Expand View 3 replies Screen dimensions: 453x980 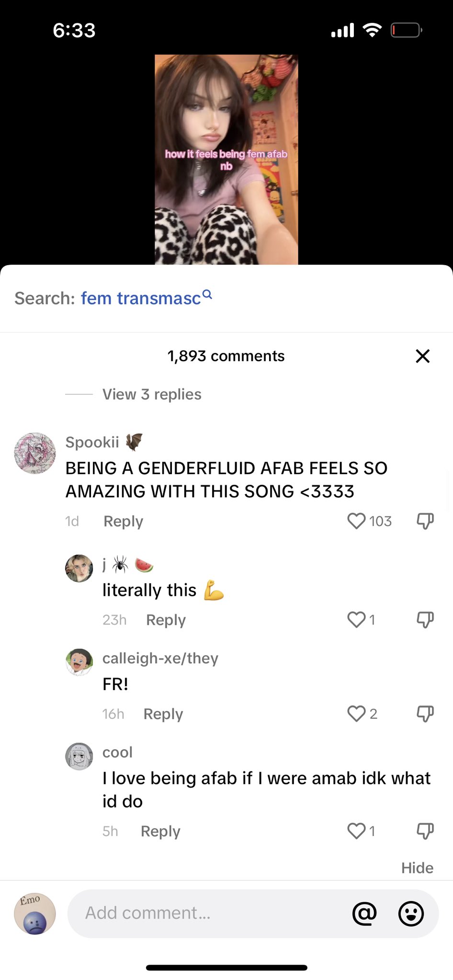pos(152,394)
